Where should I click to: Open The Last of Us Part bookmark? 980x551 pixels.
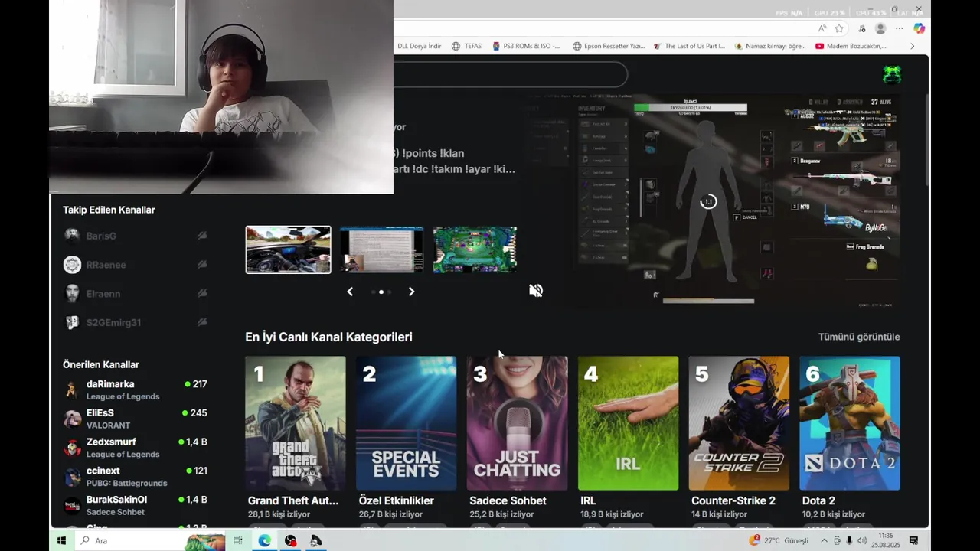(688, 46)
